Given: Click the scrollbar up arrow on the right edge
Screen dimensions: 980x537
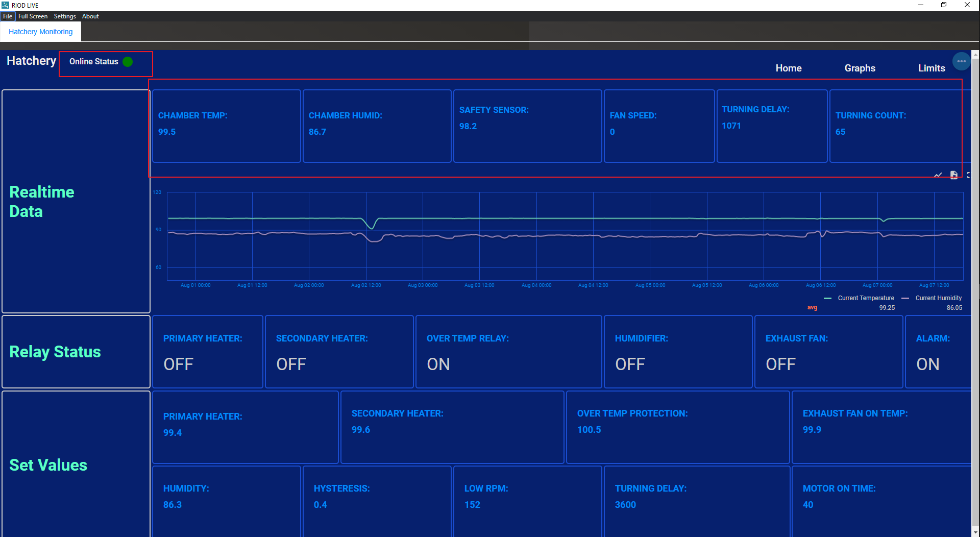Looking at the screenshot, I should coord(975,54).
